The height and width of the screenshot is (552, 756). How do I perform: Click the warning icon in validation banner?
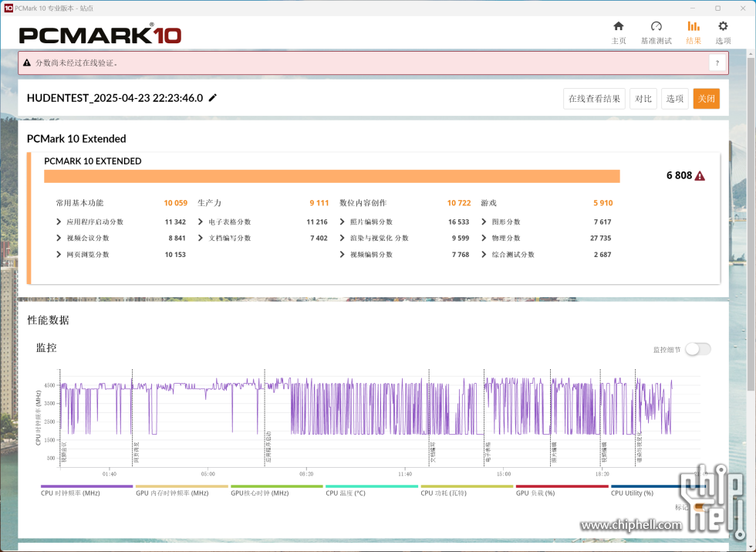pyautogui.click(x=27, y=63)
